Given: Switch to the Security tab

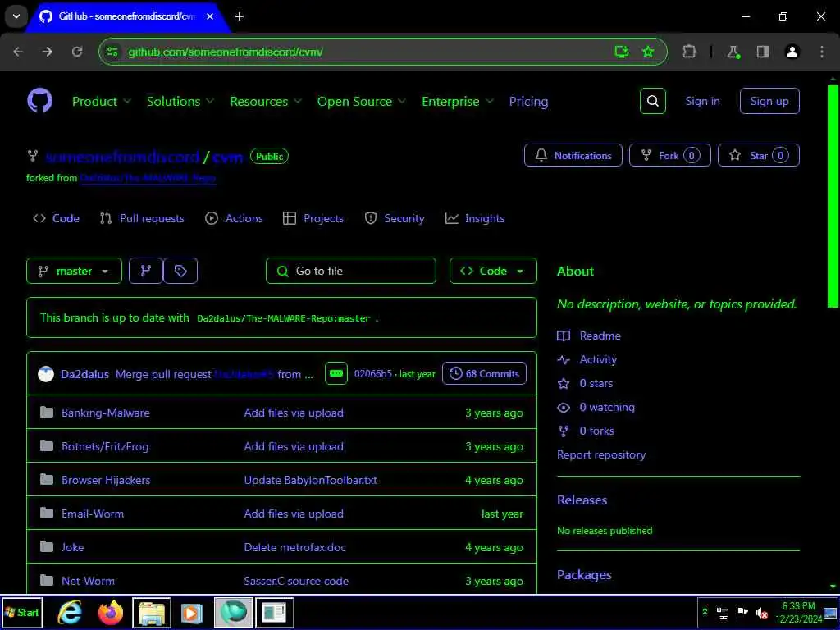Looking at the screenshot, I should tap(395, 218).
